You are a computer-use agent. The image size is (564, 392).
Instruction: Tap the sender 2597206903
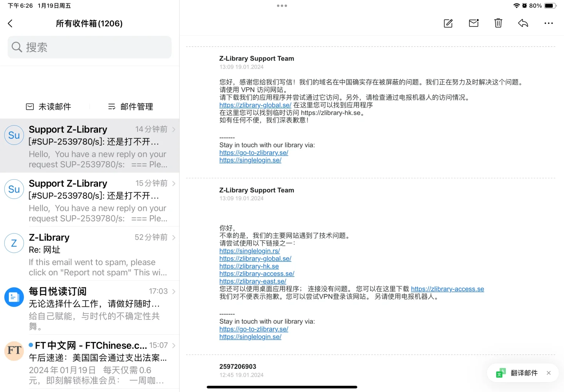(x=238, y=367)
